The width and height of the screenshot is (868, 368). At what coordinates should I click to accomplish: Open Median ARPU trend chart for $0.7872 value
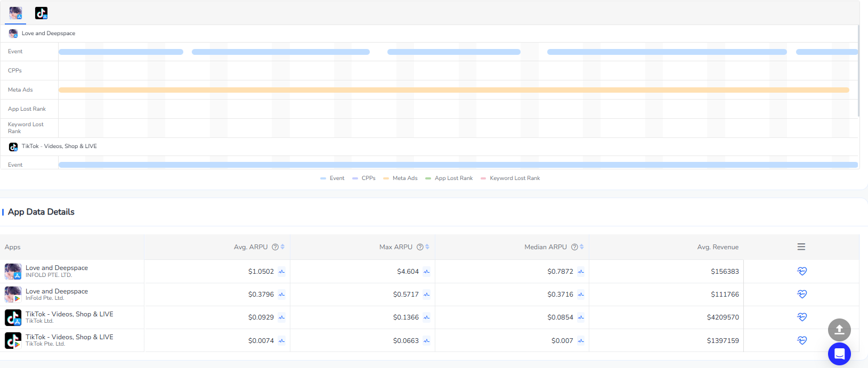[x=581, y=272]
